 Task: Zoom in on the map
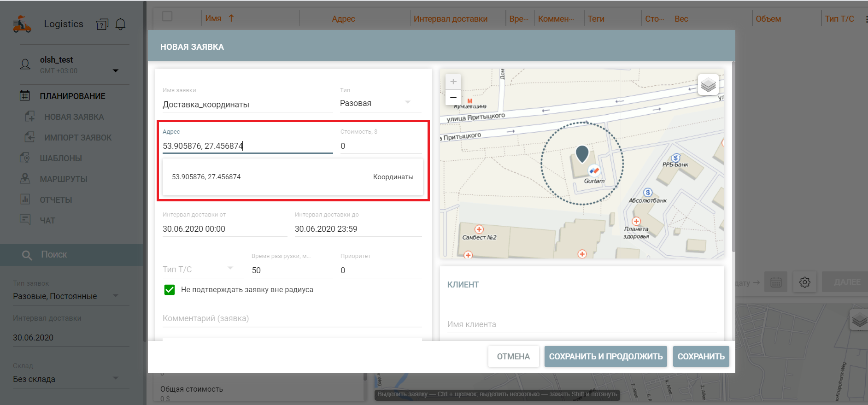[x=453, y=82]
